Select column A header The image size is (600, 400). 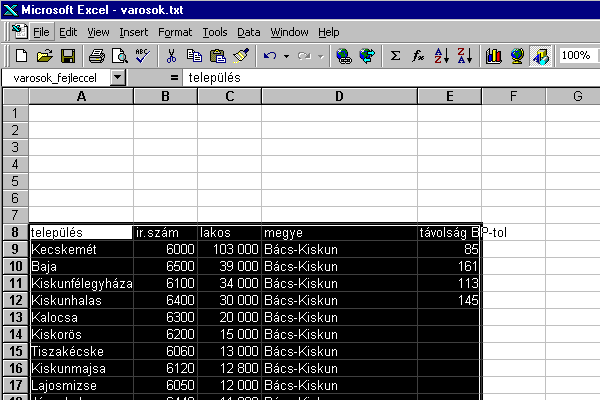[x=81, y=96]
